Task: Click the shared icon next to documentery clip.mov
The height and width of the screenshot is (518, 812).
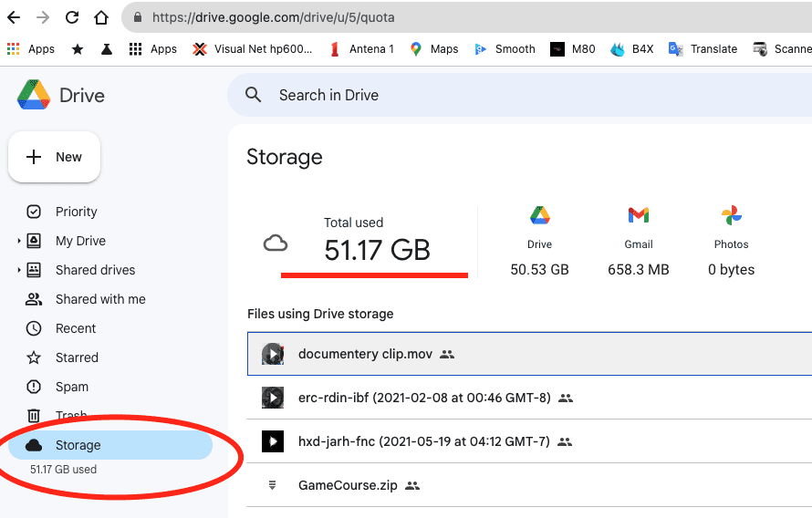Action: tap(447, 355)
